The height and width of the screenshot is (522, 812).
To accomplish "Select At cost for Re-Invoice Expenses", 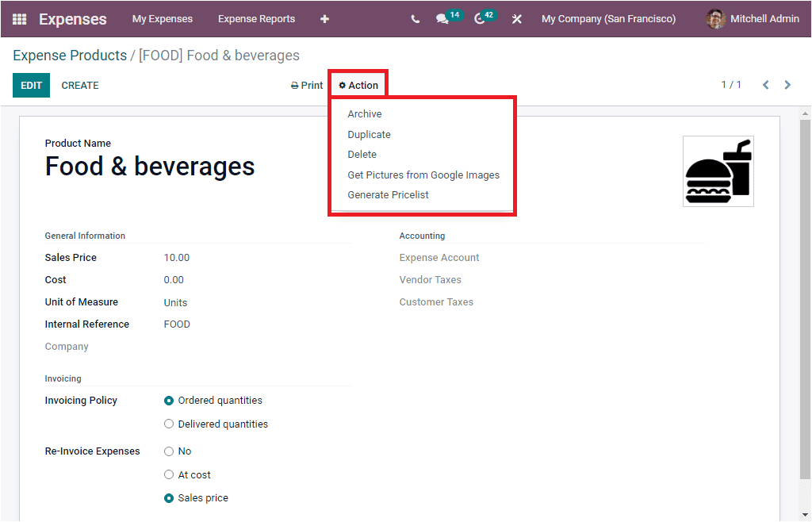I will (x=169, y=474).
